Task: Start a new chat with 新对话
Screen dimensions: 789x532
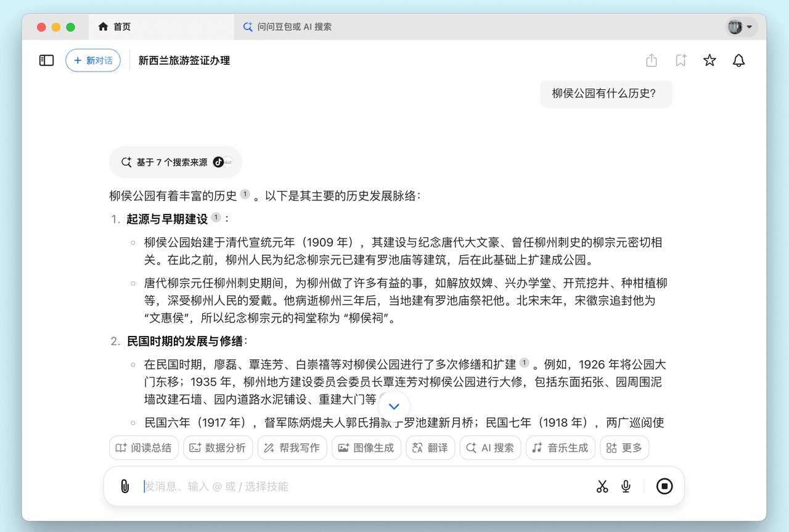Action: coord(93,60)
